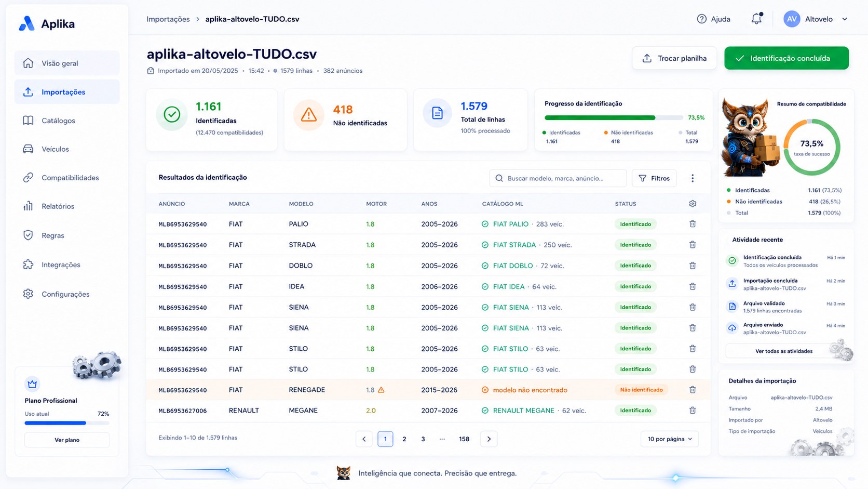Click the ANÚNCIO column header
This screenshot has height=489, width=868.
[172, 204]
